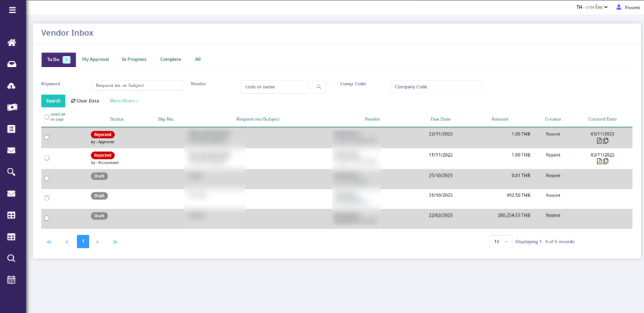The image size is (644, 313).
Task: Open the cloud upload sidebar icon
Action: 12,86
